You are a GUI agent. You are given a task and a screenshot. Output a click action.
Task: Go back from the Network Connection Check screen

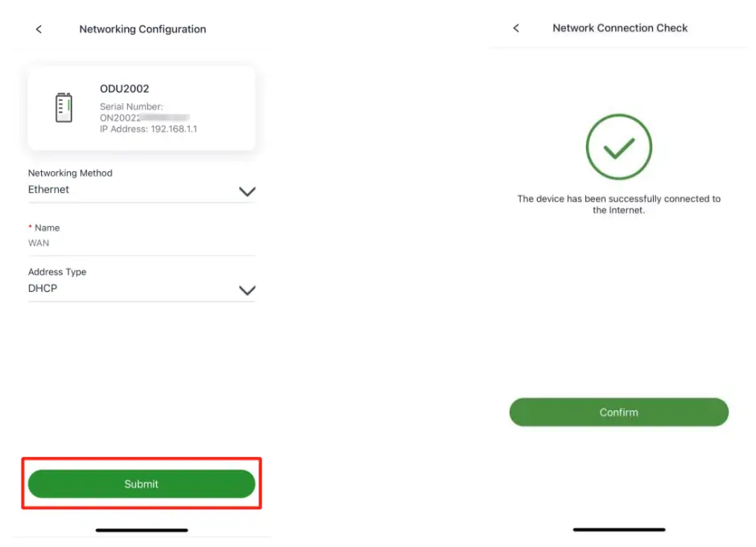(516, 28)
